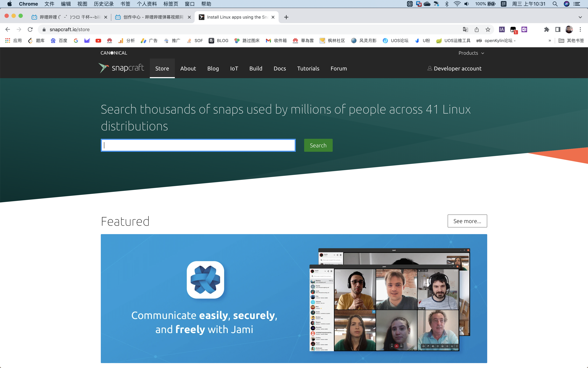This screenshot has height=368, width=588.
Task: Open the UOS运维工具 bookmark
Action: (453, 41)
